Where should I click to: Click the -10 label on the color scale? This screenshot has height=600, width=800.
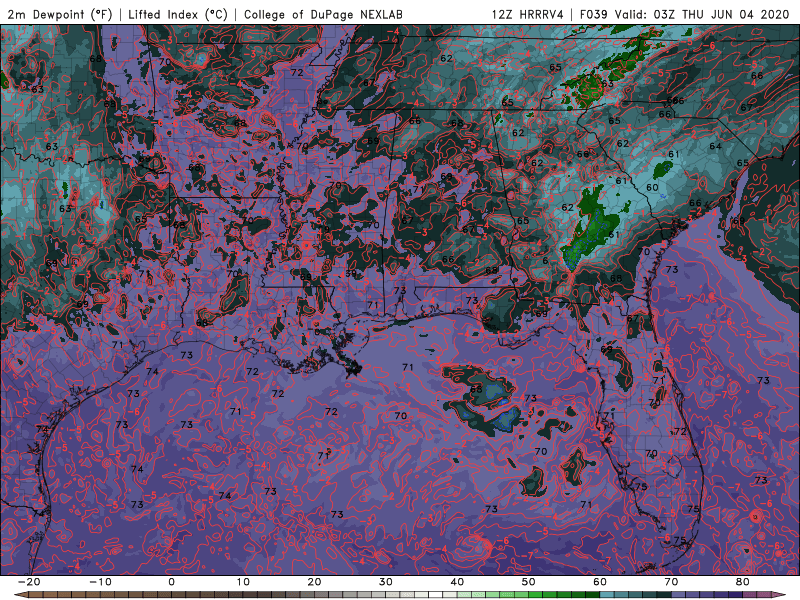pos(100,582)
